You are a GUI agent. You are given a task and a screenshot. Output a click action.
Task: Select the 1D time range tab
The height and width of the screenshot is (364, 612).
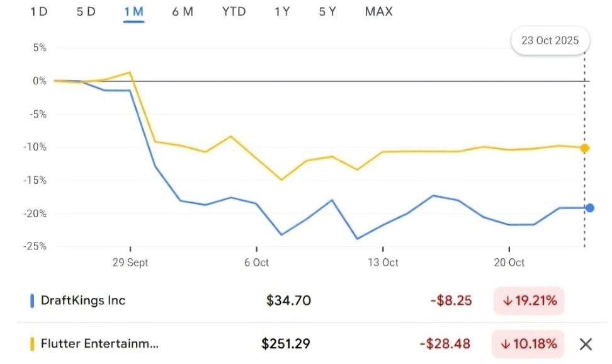pos(39,11)
